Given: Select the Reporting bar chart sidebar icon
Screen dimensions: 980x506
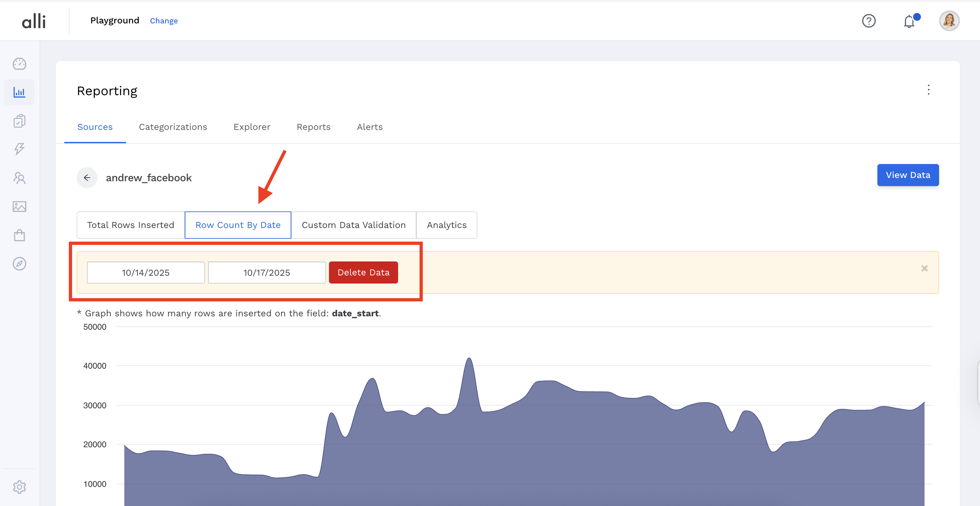Looking at the screenshot, I should pyautogui.click(x=19, y=93).
